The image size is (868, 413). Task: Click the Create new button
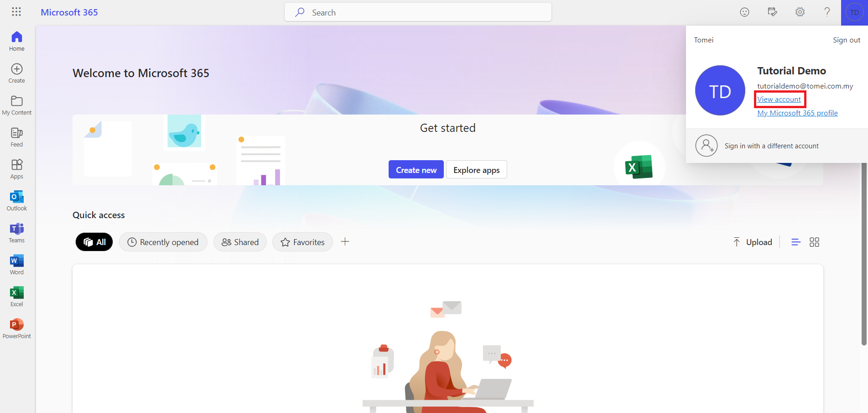pos(416,169)
